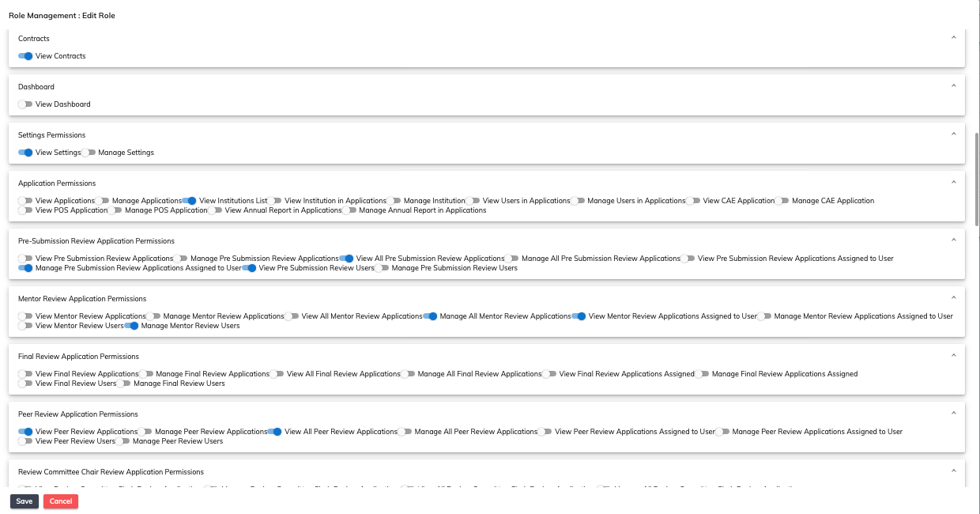Disable Manage All Mentor Review Applications
The height and width of the screenshot is (514, 980).
pyautogui.click(x=430, y=316)
